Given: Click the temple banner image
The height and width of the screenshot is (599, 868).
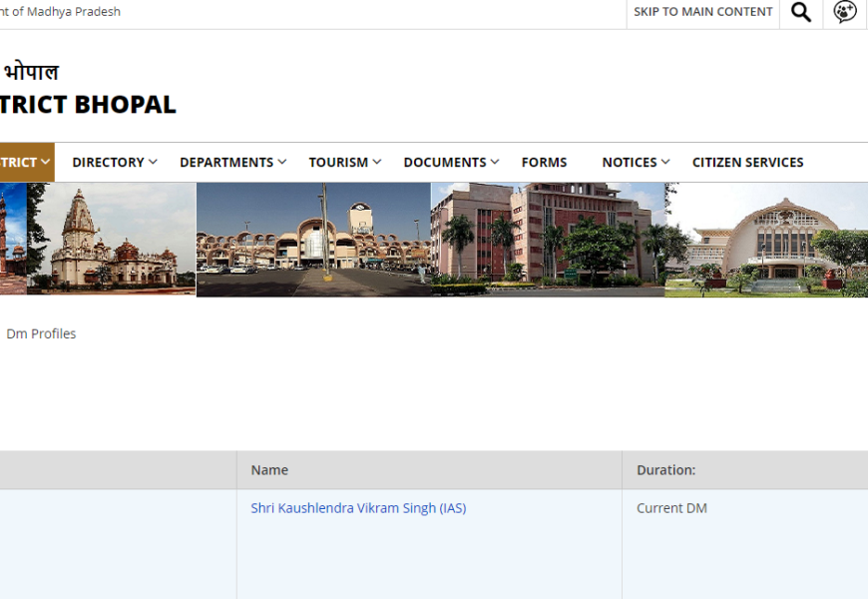Looking at the screenshot, I should coord(112,240).
